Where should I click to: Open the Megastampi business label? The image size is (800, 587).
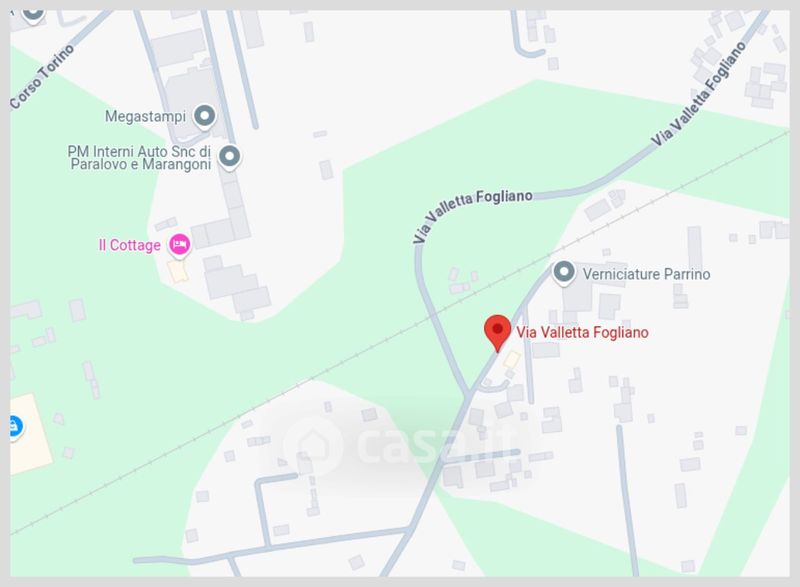[145, 116]
